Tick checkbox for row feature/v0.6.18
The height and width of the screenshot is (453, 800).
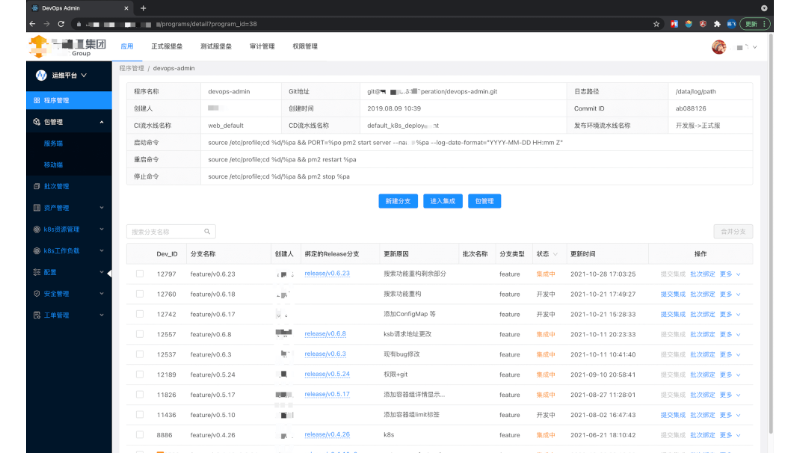(x=140, y=294)
